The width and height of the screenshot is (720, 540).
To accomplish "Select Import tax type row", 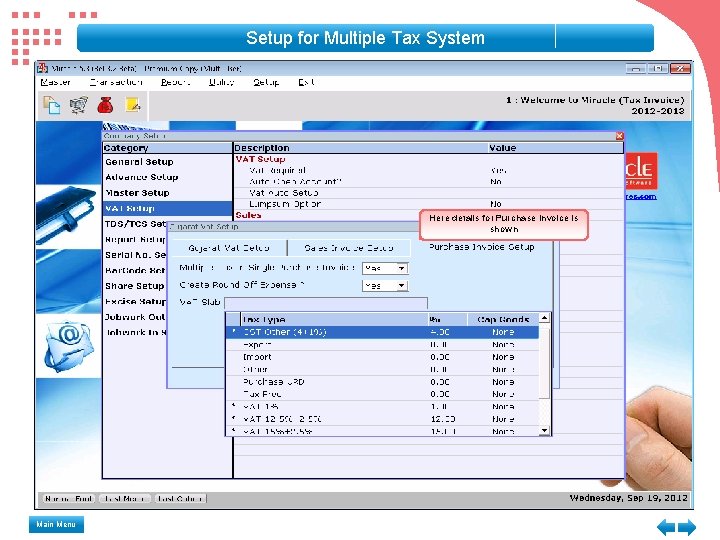I will [382, 357].
